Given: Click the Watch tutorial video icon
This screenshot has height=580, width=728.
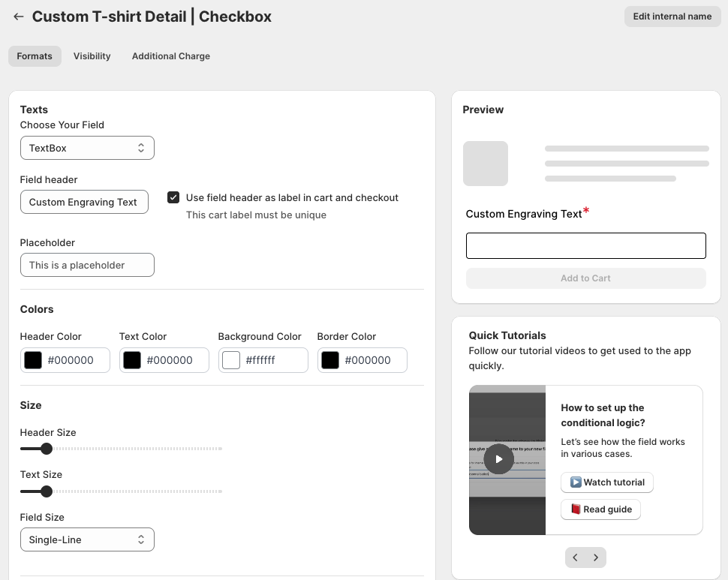Looking at the screenshot, I should pyautogui.click(x=576, y=482).
